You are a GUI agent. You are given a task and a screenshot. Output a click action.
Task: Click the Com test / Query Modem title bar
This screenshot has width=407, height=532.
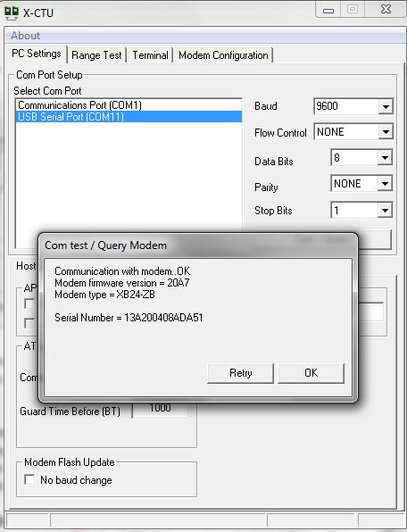point(198,245)
